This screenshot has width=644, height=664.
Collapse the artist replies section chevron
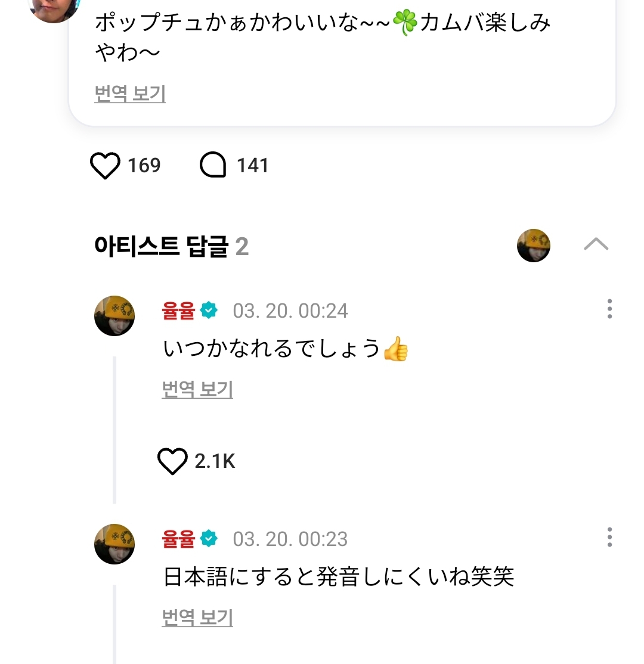[x=596, y=244]
